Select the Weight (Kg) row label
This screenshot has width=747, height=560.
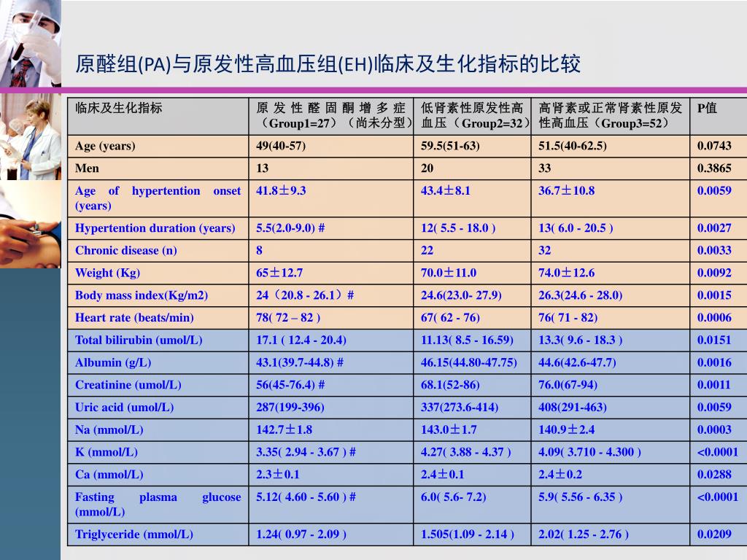click(x=107, y=273)
